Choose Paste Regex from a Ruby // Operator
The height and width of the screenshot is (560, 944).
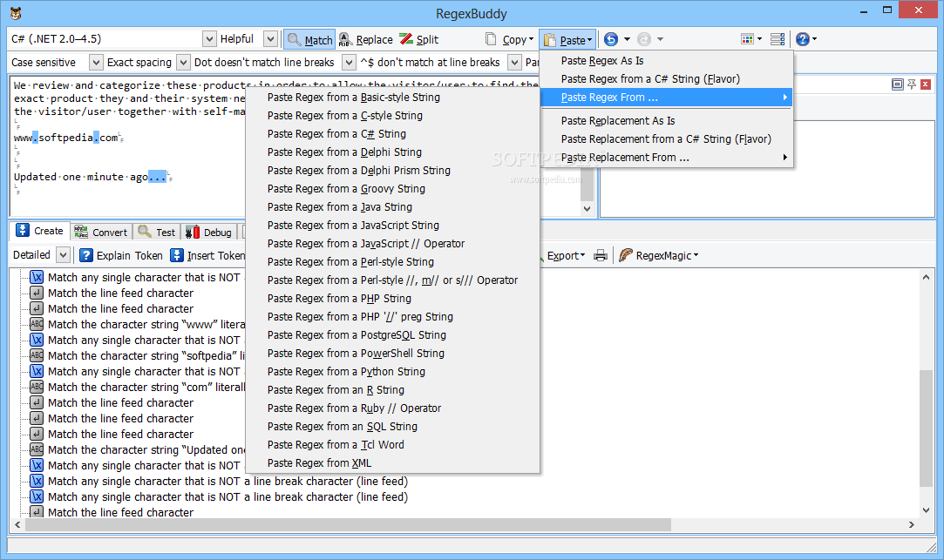point(392,408)
